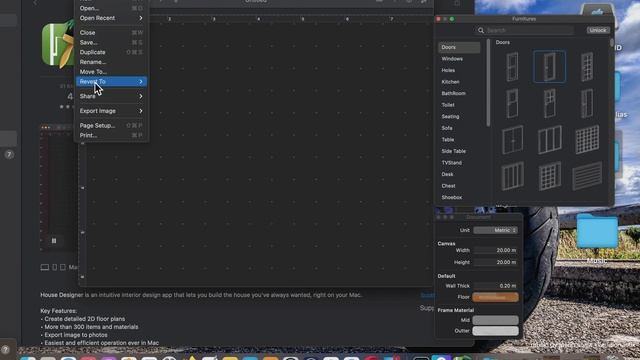Click "More than 300 items and materials" text

[91, 327]
